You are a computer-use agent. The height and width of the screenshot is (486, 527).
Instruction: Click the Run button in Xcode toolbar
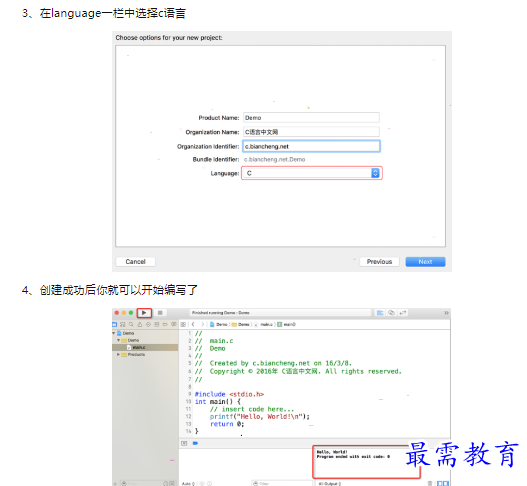[144, 313]
